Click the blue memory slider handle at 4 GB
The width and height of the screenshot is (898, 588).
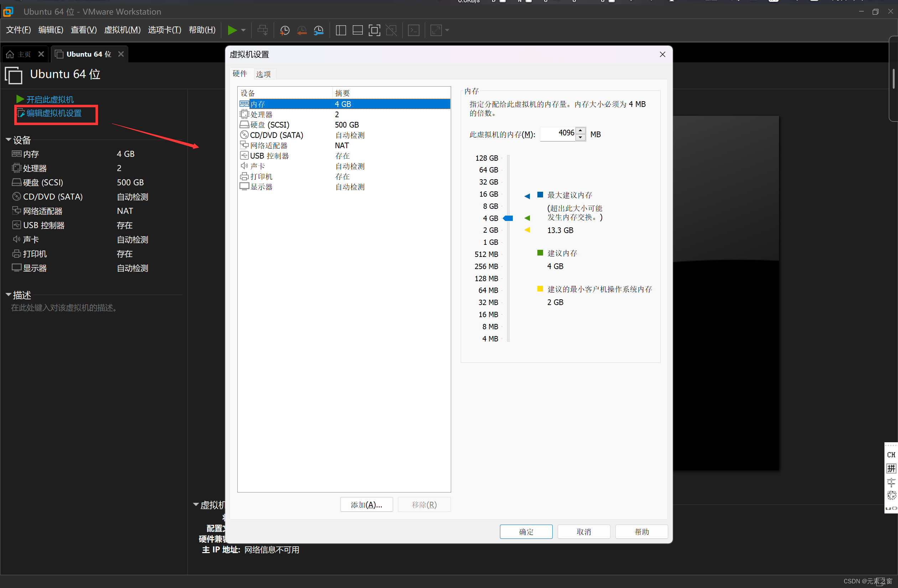508,218
